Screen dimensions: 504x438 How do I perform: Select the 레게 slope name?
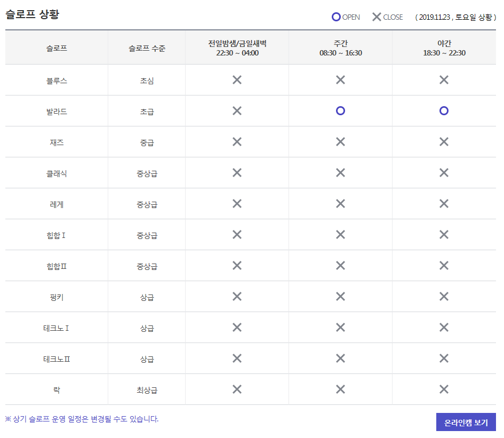pos(57,204)
